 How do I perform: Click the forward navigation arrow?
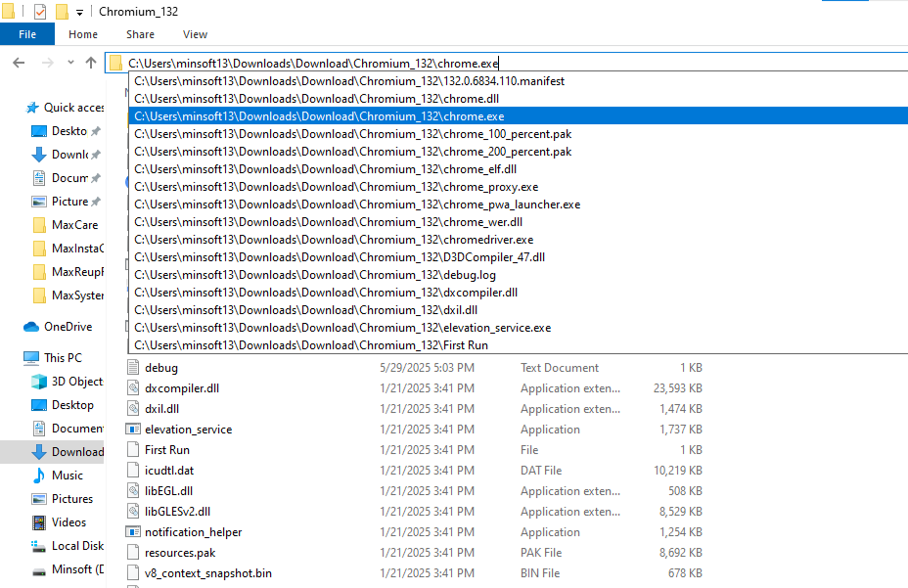pos(48,63)
